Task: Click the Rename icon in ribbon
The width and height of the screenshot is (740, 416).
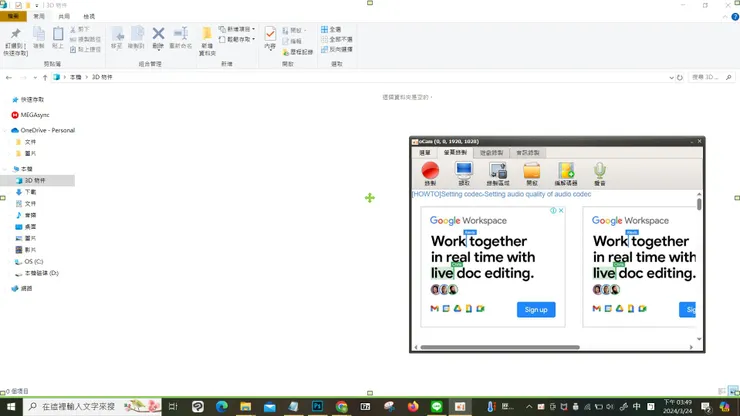Action: coord(181,38)
